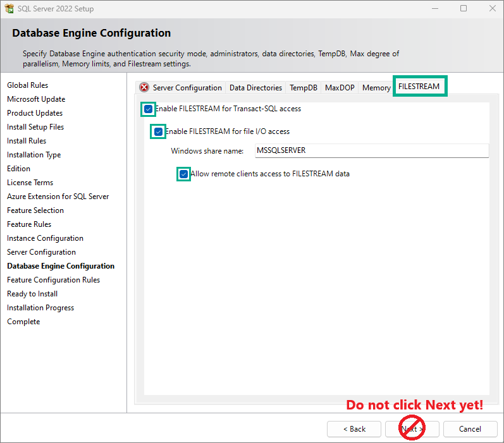Image resolution: width=504 pixels, height=443 pixels.
Task: Minimize the SQL Server Setup window
Action: pos(435,8)
